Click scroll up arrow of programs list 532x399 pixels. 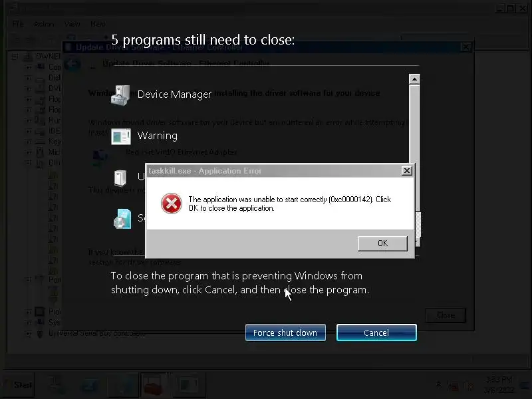(414, 79)
